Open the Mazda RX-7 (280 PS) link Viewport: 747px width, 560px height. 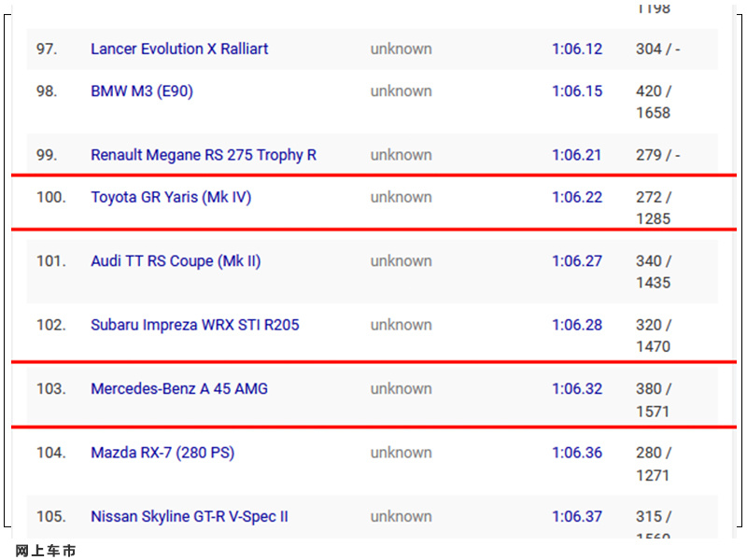tap(162, 453)
